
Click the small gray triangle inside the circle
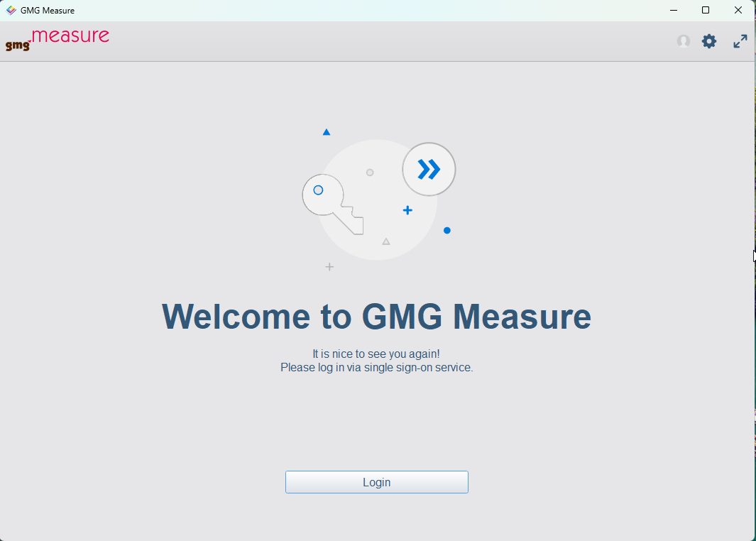[x=385, y=241]
